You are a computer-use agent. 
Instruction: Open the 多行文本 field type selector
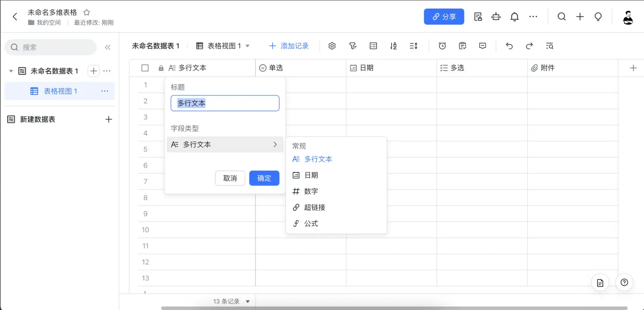tap(225, 145)
